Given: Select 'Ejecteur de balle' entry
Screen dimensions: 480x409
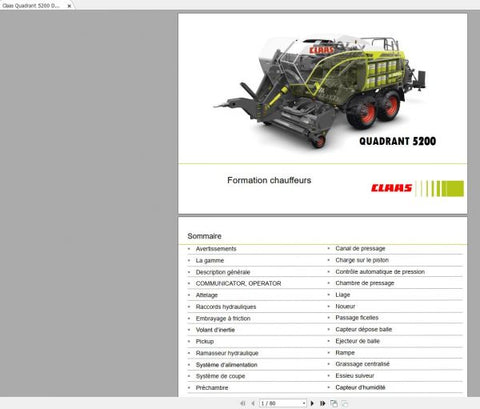Looking at the screenshot, I should click(358, 341).
